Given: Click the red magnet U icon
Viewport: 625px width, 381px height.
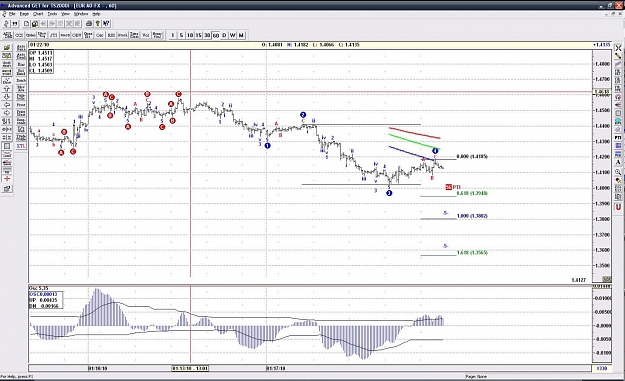Looking at the screenshot, I should coord(618,206).
